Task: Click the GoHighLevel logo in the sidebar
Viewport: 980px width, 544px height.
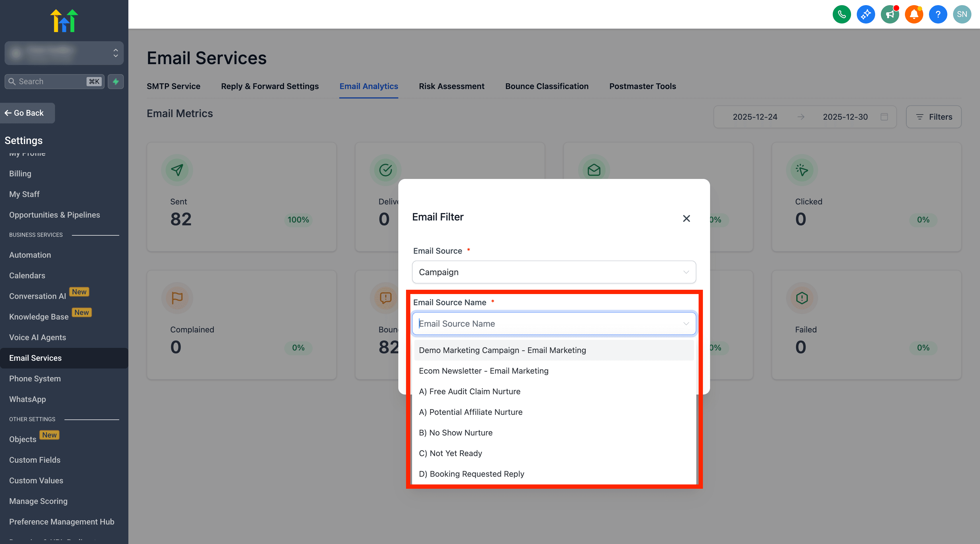Action: coord(64,20)
